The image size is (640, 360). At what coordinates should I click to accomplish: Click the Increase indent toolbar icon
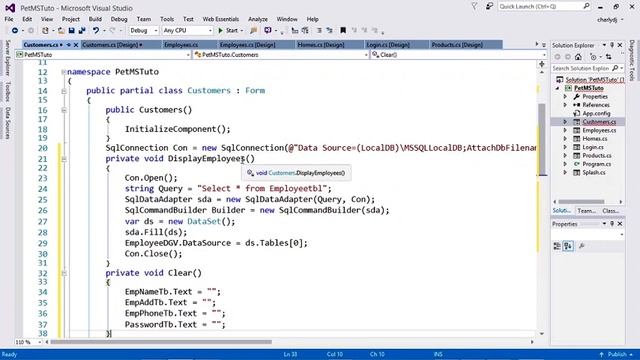click(305, 31)
